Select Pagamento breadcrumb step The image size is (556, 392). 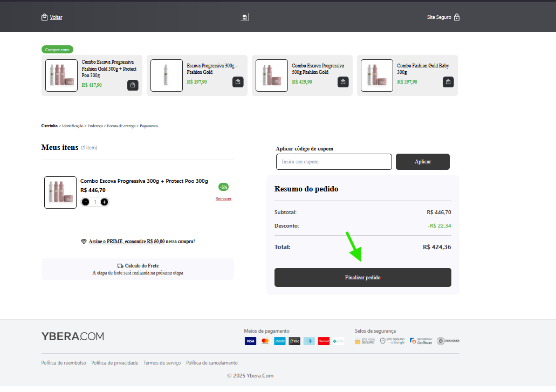149,126
